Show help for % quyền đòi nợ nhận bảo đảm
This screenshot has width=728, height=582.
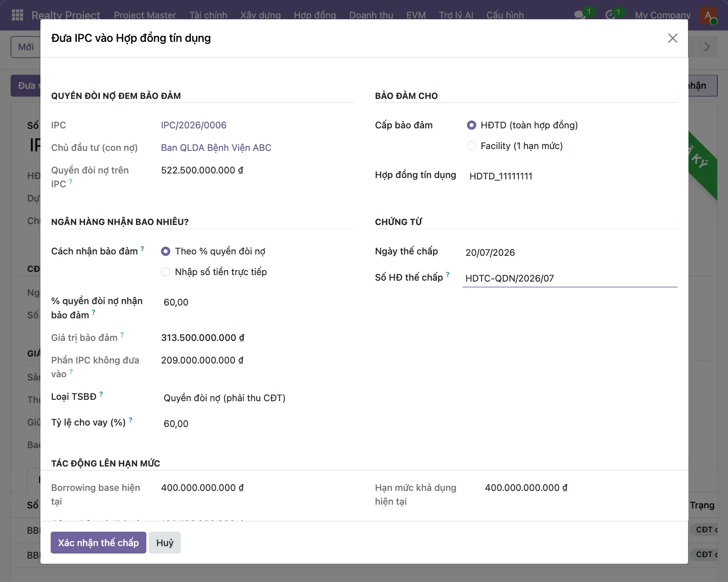point(93,312)
